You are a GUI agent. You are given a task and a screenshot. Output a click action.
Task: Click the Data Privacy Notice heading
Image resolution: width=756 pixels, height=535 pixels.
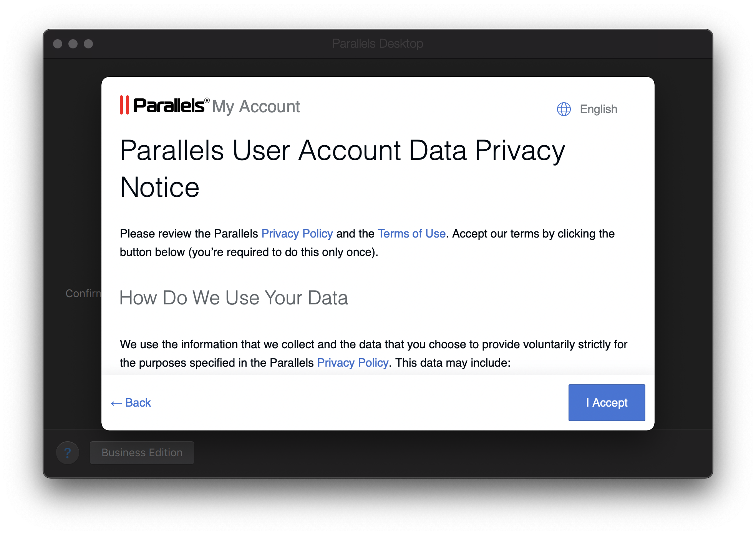[342, 168]
